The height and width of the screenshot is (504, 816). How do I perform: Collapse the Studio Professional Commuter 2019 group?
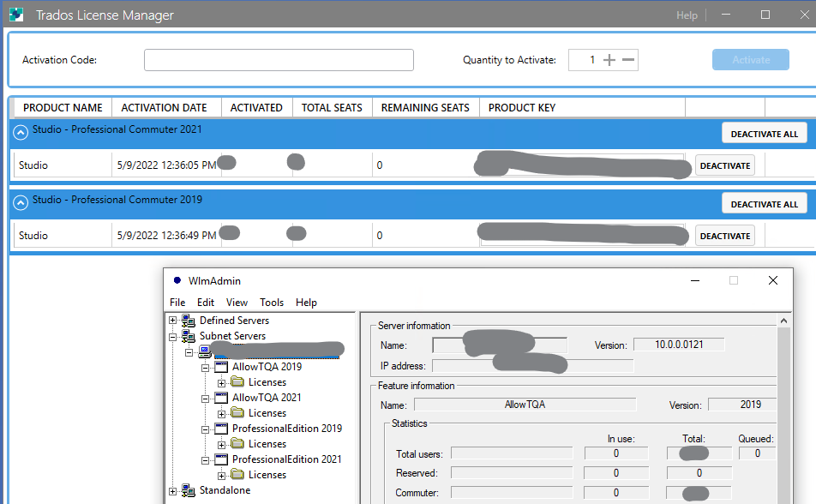[x=21, y=202]
